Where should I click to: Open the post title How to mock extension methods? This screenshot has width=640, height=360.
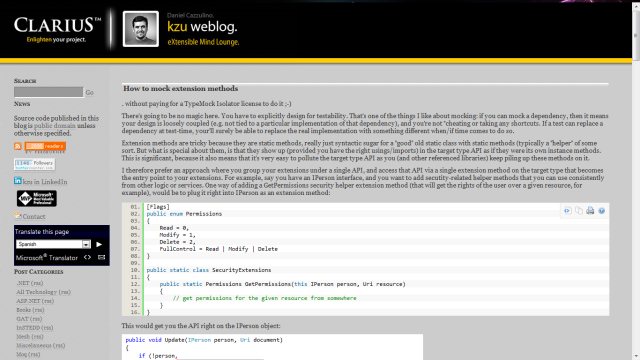181,89
